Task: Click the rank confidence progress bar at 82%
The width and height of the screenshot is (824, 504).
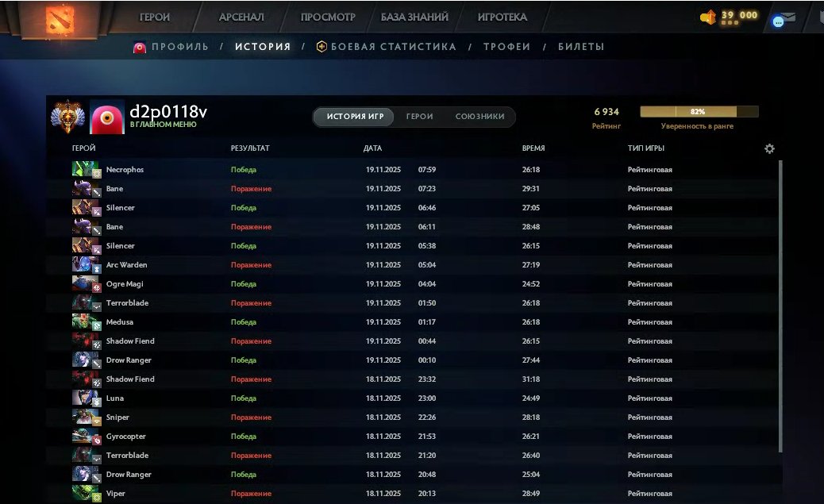Action: (x=698, y=112)
